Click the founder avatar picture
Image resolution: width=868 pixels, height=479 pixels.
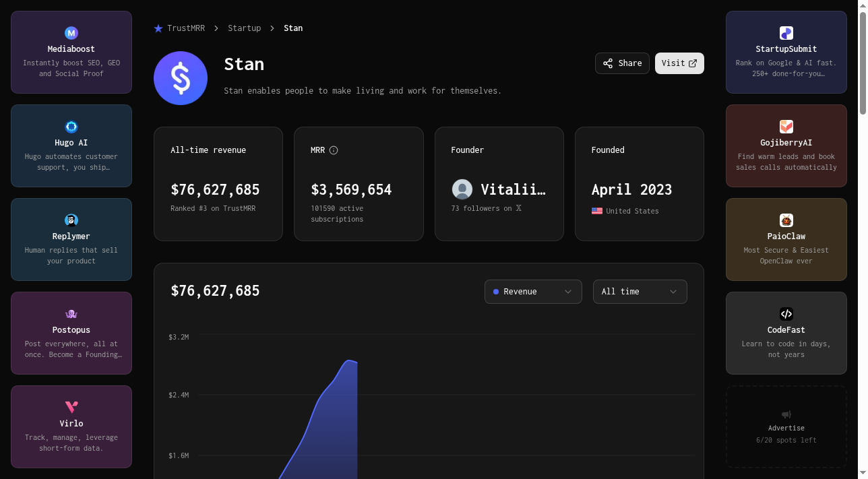tap(462, 189)
